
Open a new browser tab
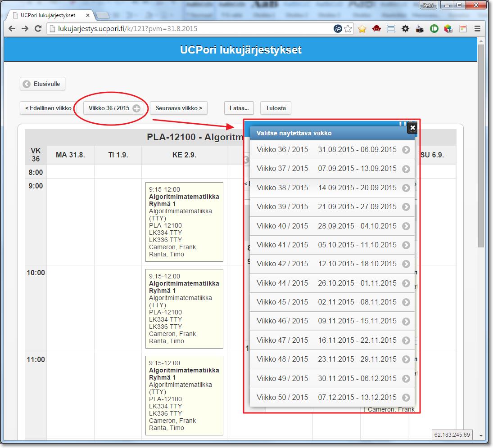pos(102,15)
